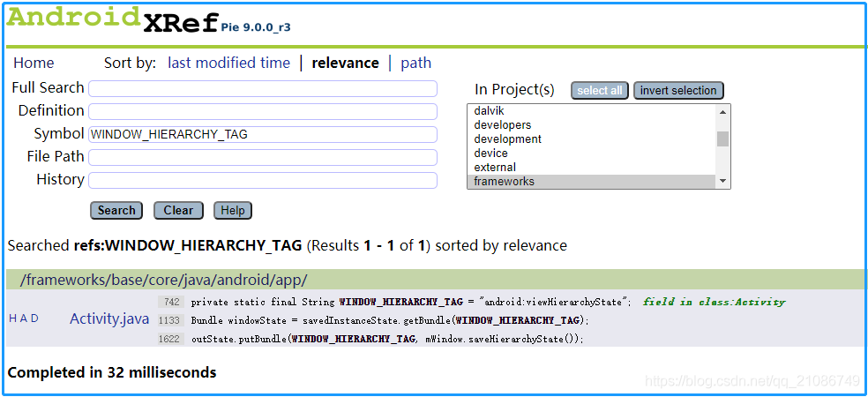Click the Pie 9.0.0_r3 version label
This screenshot has width=868, height=397.
point(256,26)
